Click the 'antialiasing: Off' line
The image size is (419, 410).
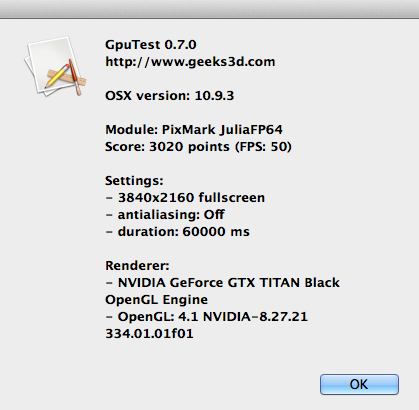[165, 215]
